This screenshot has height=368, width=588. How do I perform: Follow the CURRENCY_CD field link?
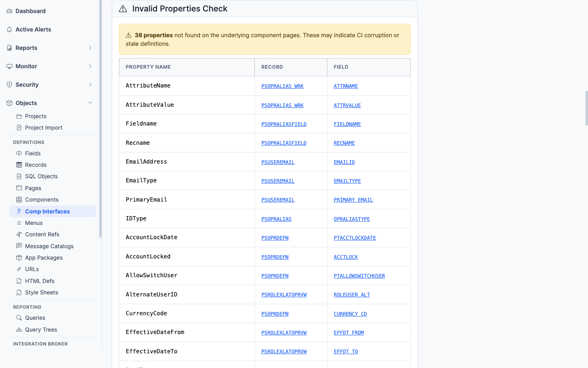(x=350, y=314)
